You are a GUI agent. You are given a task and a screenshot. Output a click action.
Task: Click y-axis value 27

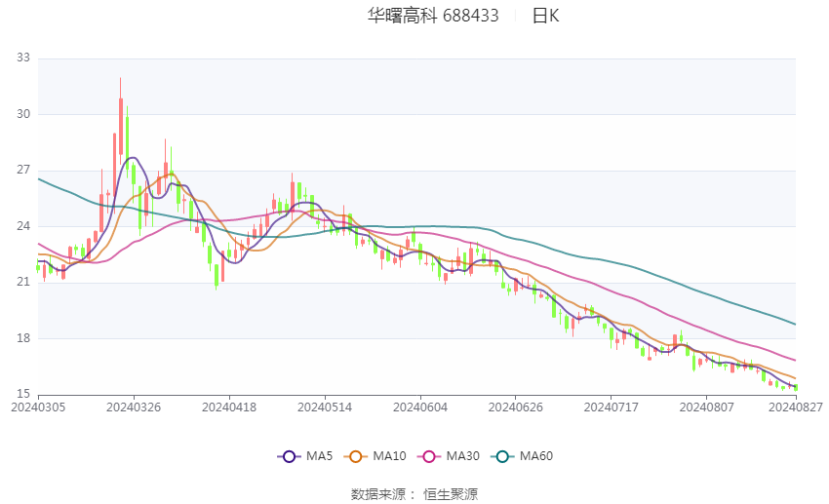pyautogui.click(x=23, y=171)
